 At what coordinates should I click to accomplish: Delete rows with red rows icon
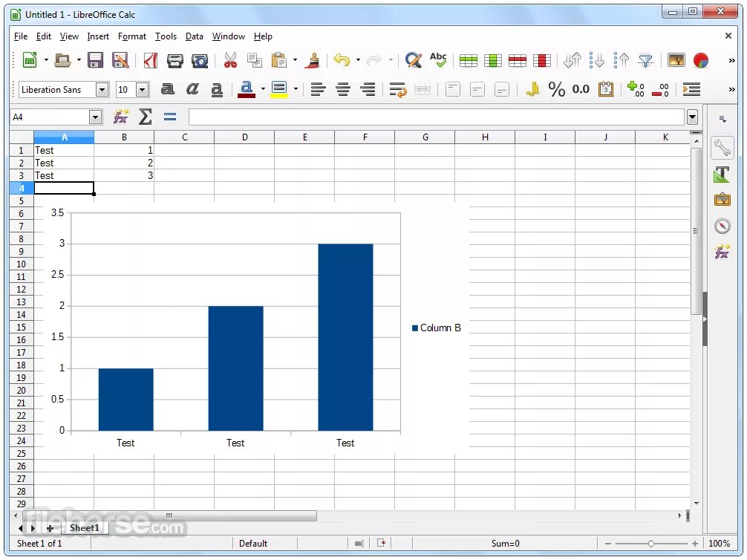(x=518, y=60)
